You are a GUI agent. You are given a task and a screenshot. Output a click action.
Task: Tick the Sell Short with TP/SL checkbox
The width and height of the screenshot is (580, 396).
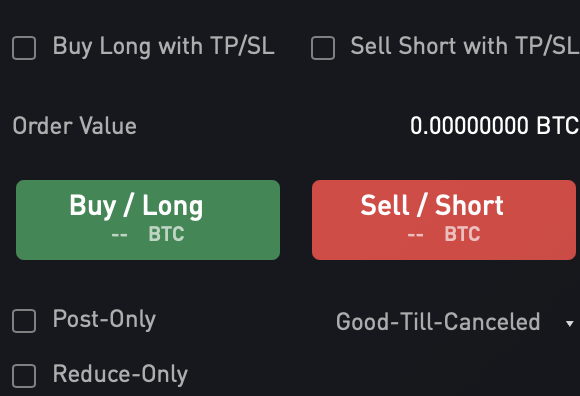[323, 48]
